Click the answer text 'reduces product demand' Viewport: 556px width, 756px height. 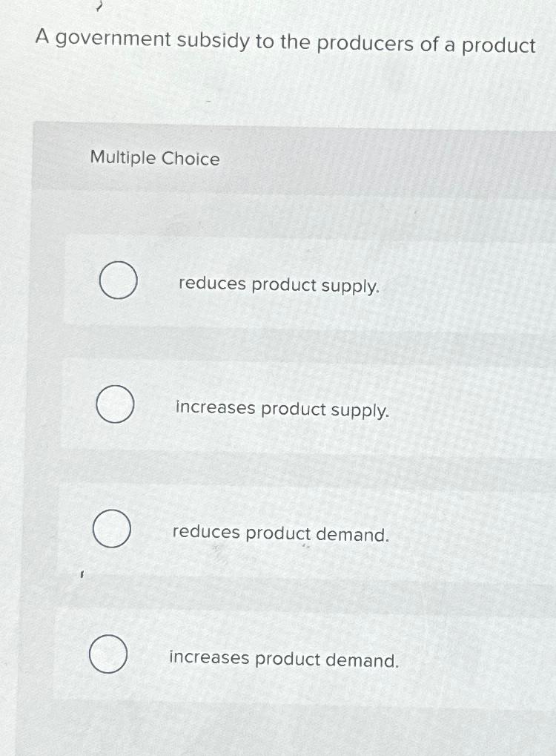click(x=279, y=533)
